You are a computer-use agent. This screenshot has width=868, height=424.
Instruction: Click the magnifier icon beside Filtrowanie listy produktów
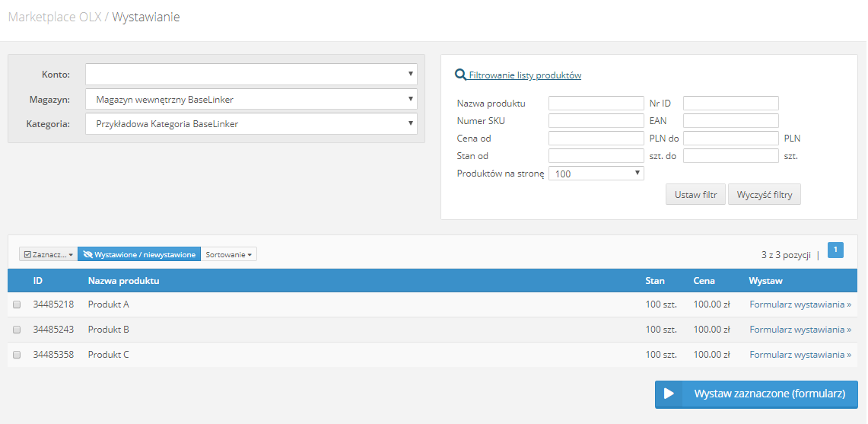coord(460,75)
